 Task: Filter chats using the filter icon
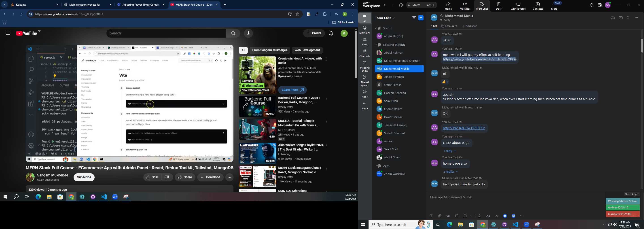(x=414, y=18)
